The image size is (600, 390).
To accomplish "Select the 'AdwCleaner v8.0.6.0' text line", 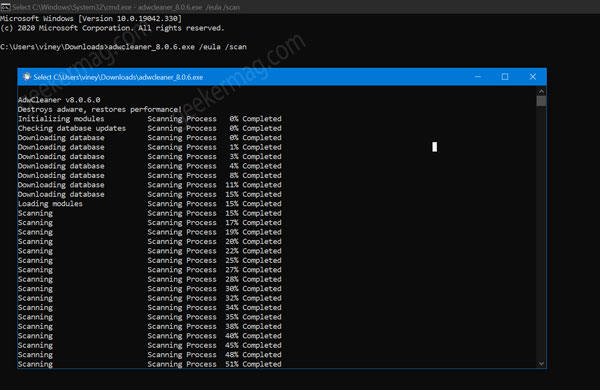I will click(59, 100).
